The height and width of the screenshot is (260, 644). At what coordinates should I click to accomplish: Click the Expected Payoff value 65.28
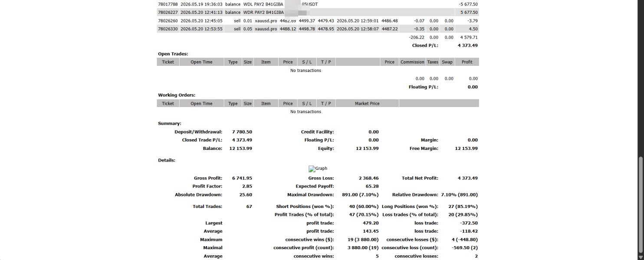373,186
